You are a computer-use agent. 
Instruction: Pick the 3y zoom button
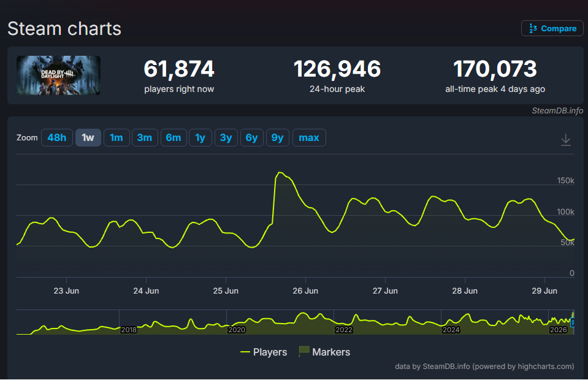click(x=226, y=137)
